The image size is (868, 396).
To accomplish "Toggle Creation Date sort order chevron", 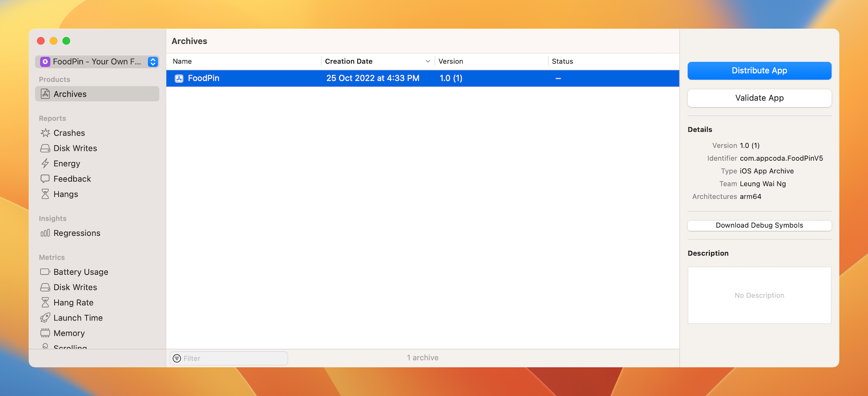I will pyautogui.click(x=428, y=62).
